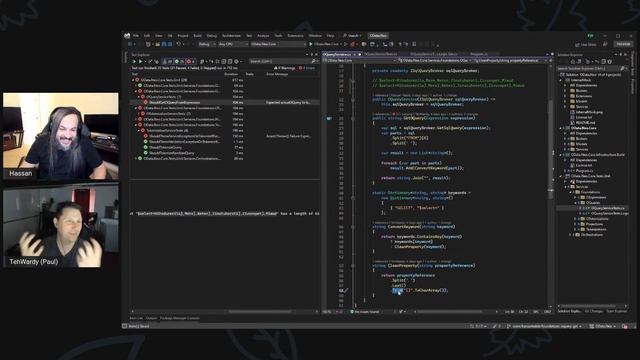The width and height of the screenshot is (640, 360).
Task: Click the Solution Explorer home icon
Action: (572, 62)
